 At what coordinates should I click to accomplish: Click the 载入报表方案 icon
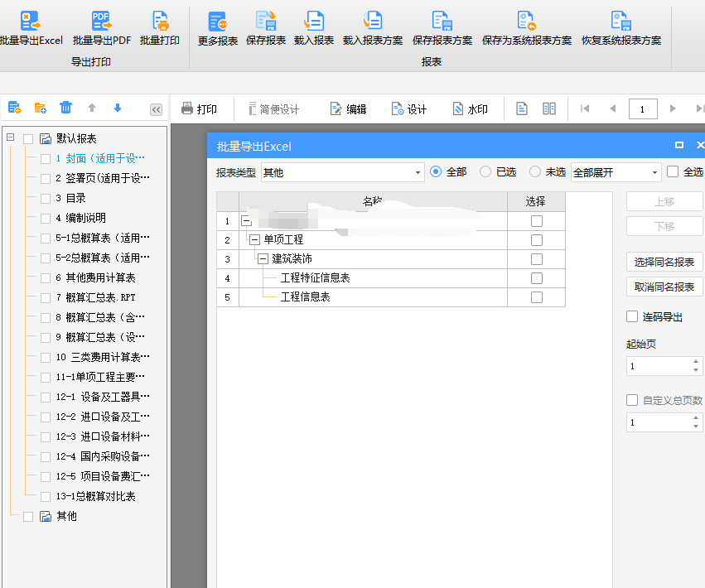[x=373, y=21]
